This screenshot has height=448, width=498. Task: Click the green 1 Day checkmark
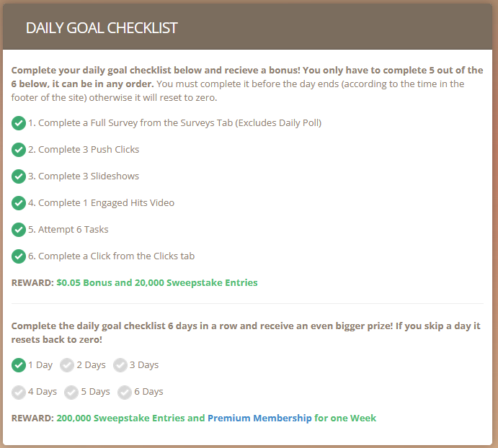point(19,365)
